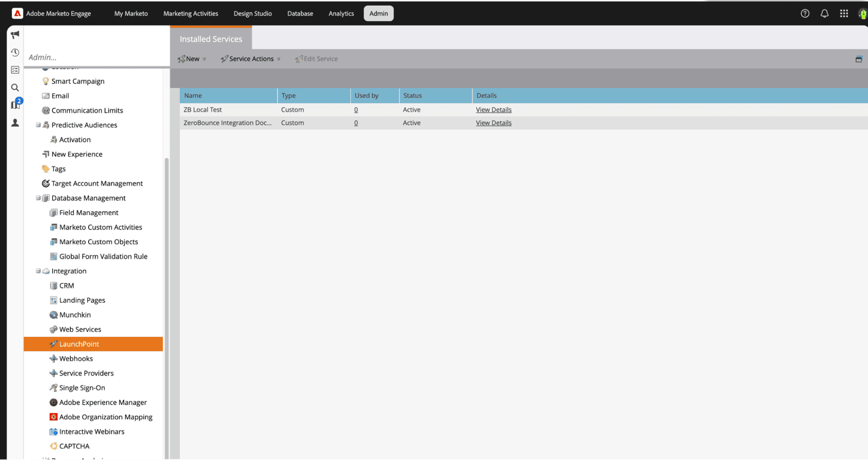Open notifications bell icon
The width and height of the screenshot is (868, 460).
coord(824,14)
